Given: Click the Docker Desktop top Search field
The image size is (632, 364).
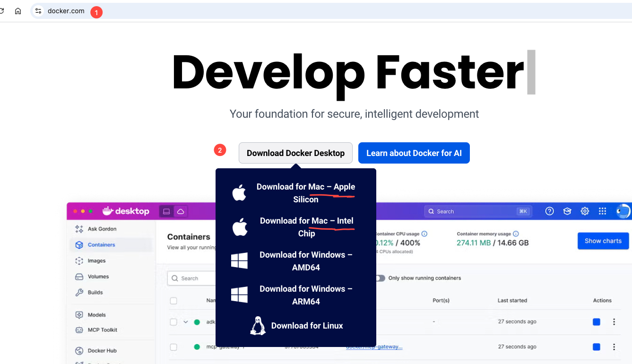Looking at the screenshot, I should pos(478,211).
